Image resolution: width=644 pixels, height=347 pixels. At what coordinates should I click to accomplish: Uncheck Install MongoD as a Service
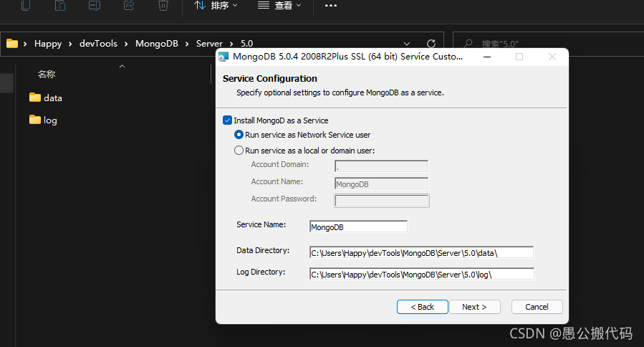pos(227,120)
